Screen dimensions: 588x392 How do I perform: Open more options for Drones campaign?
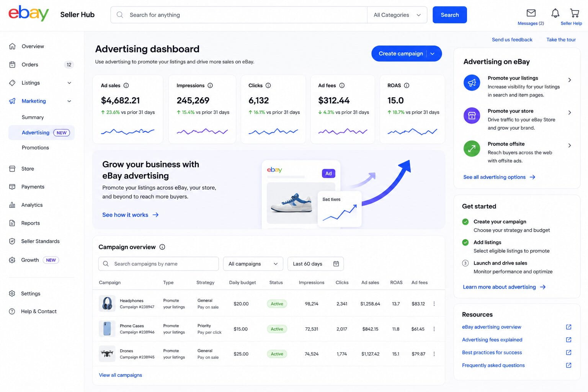point(434,354)
